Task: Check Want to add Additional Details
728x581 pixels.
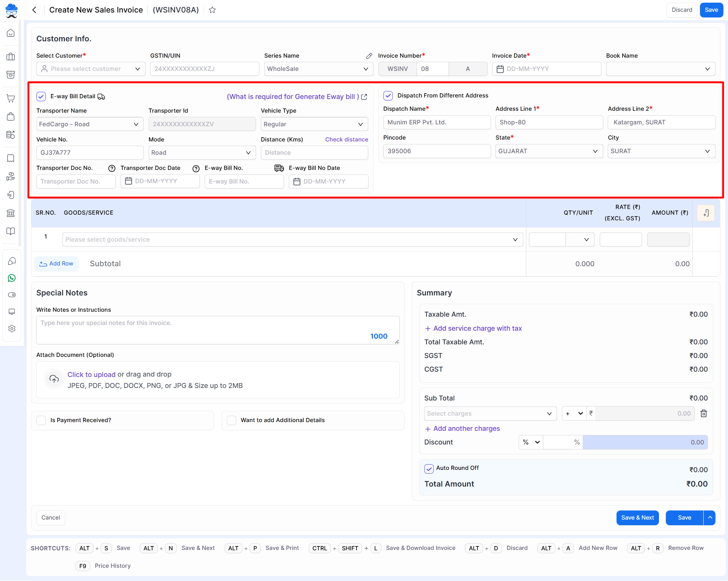Action: pyautogui.click(x=232, y=420)
